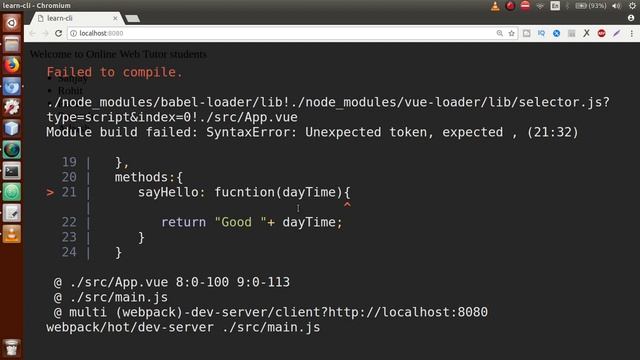Open the Bluetooth indicator menu
Image resolution: width=640 pixels, height=360 pixels.
point(567,6)
